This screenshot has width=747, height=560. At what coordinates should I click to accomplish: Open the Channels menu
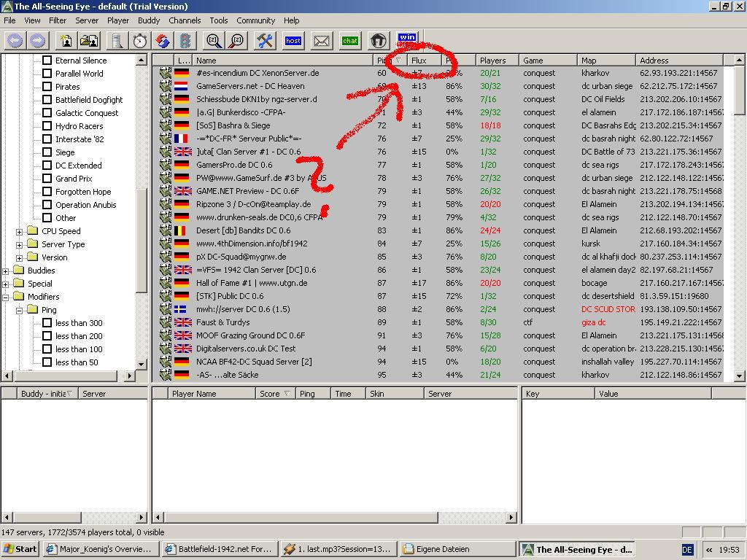[x=185, y=20]
